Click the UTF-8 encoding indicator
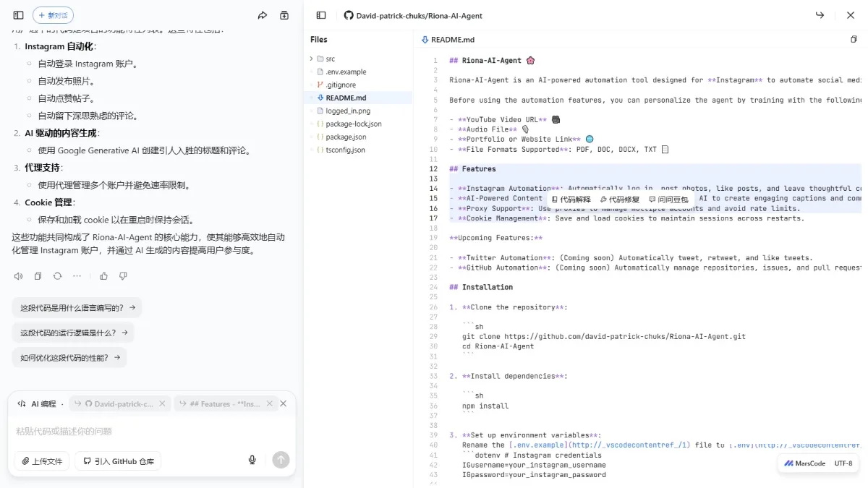868x488 pixels. (x=843, y=463)
